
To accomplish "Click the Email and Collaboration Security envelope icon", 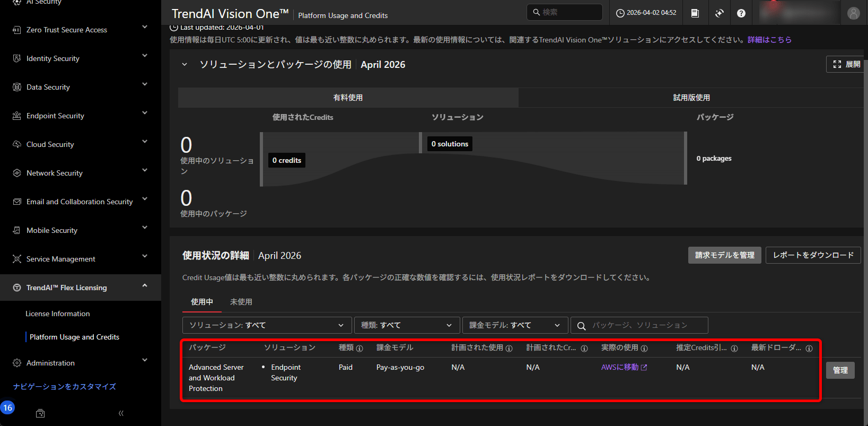I will [17, 202].
